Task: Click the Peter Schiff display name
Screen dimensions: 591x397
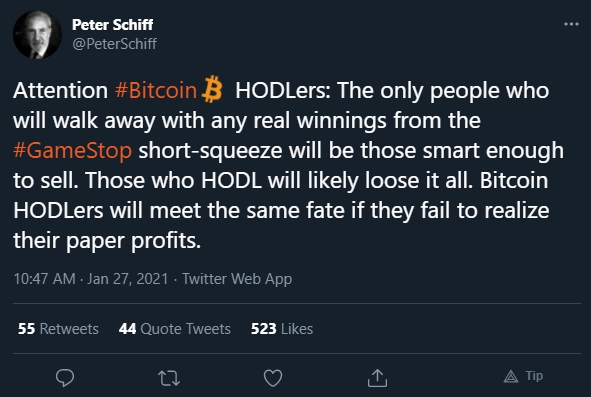Action: click(x=112, y=25)
